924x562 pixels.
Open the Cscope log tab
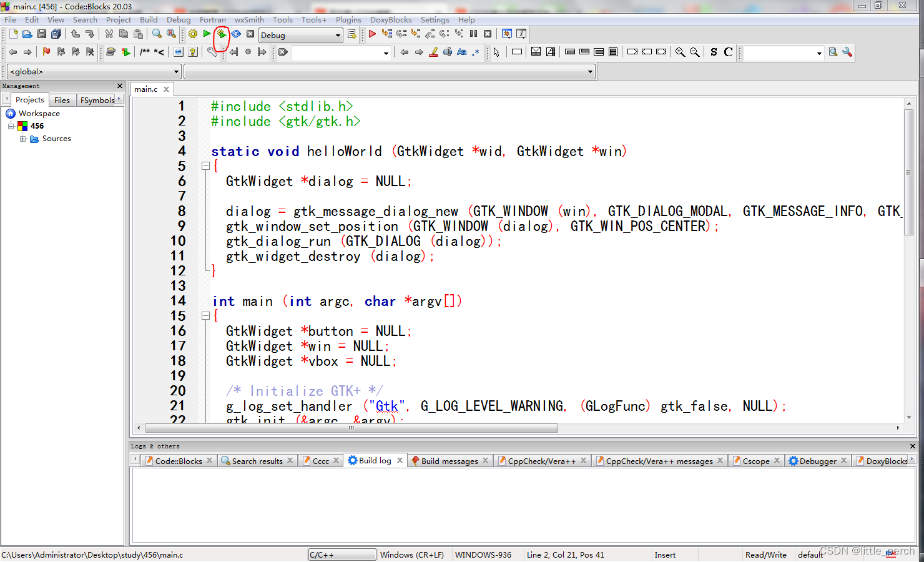pyautogui.click(x=755, y=461)
